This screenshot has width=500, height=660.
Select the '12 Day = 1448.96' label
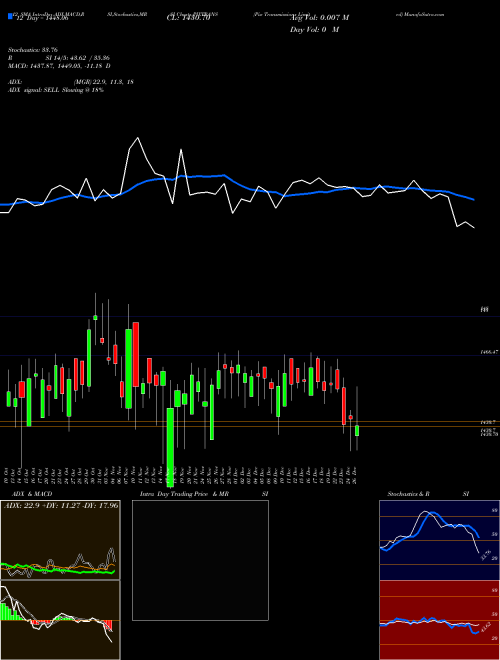pyautogui.click(x=42, y=18)
